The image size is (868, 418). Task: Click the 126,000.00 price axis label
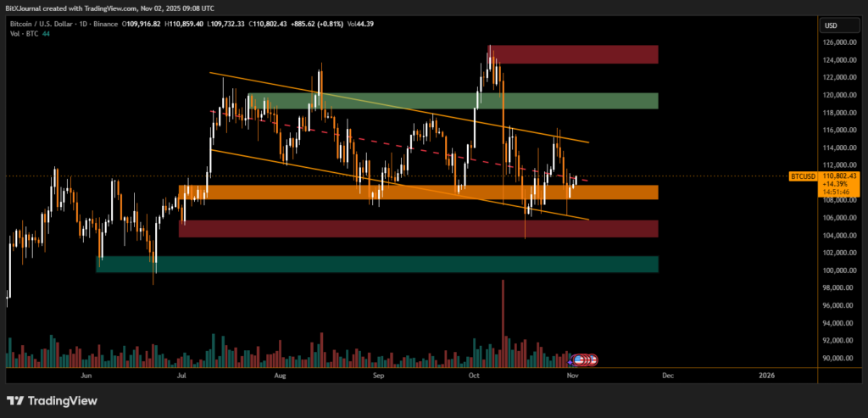pos(839,42)
